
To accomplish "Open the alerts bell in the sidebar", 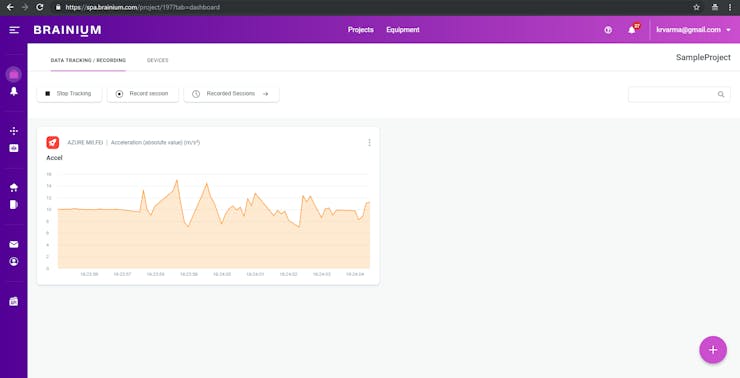I will click(14, 92).
